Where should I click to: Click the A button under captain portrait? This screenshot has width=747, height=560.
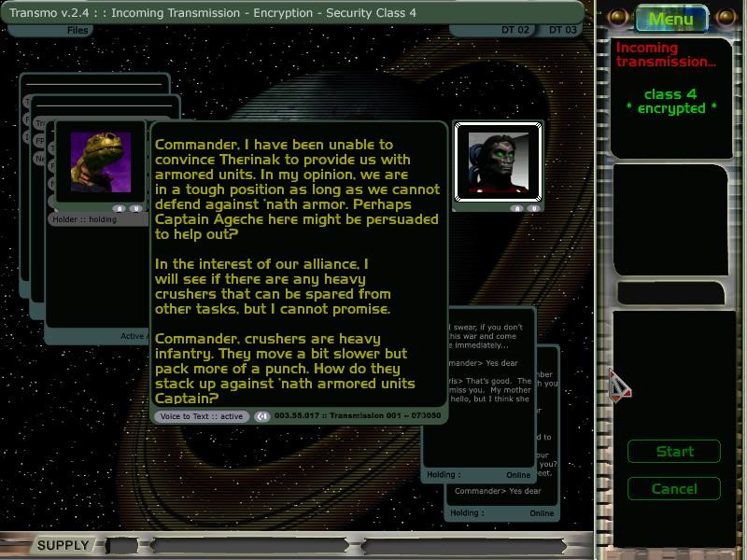click(517, 208)
